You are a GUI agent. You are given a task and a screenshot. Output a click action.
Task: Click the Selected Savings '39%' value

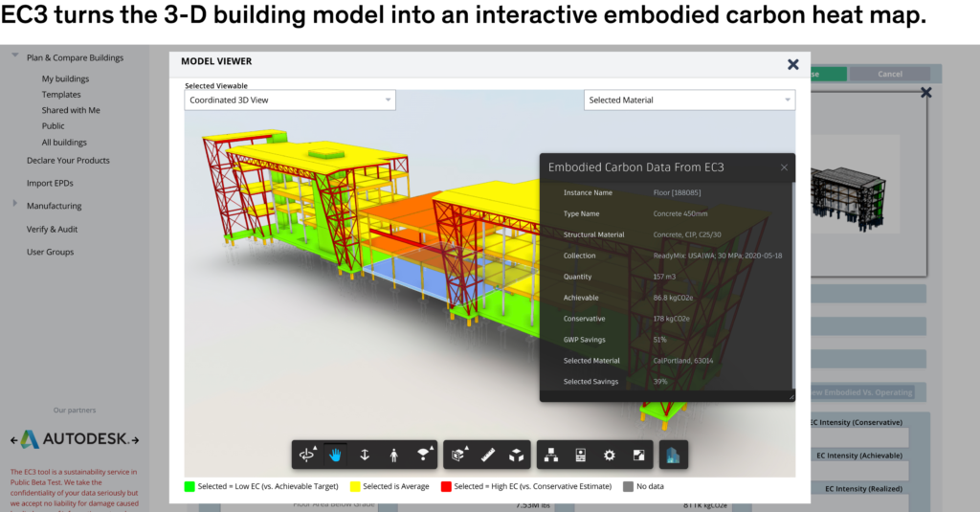(x=660, y=382)
